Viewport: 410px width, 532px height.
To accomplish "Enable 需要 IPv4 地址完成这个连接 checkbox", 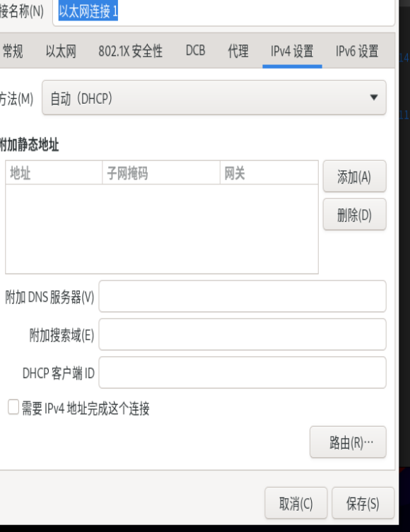I will click(13, 407).
